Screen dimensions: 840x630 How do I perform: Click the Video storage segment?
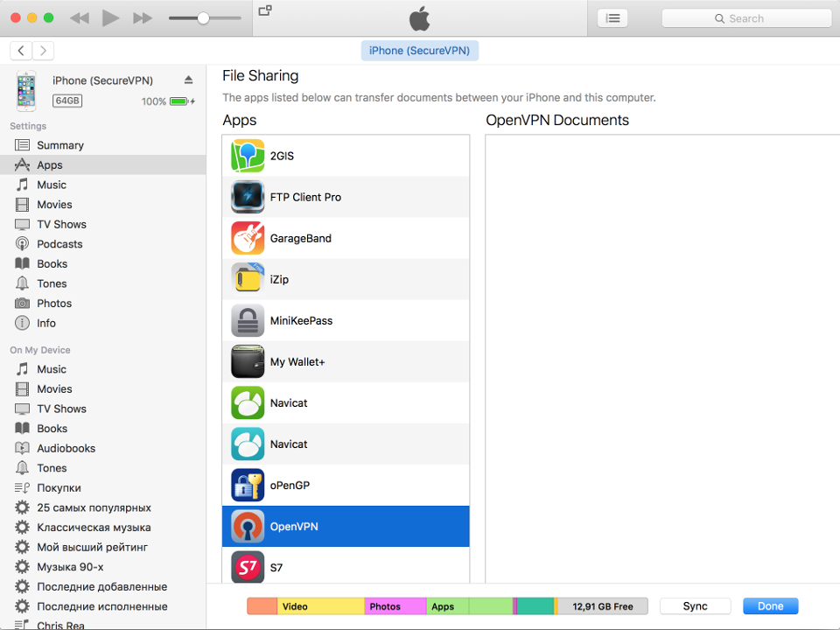(x=321, y=606)
